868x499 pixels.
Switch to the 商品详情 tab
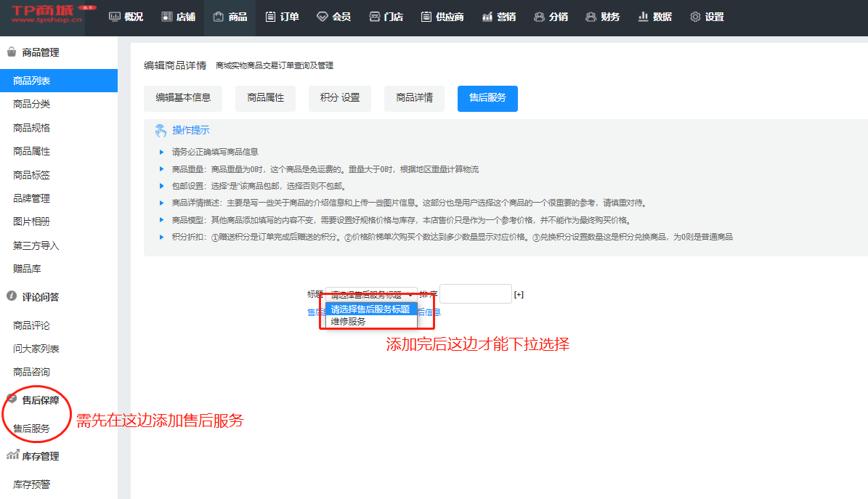click(x=414, y=98)
